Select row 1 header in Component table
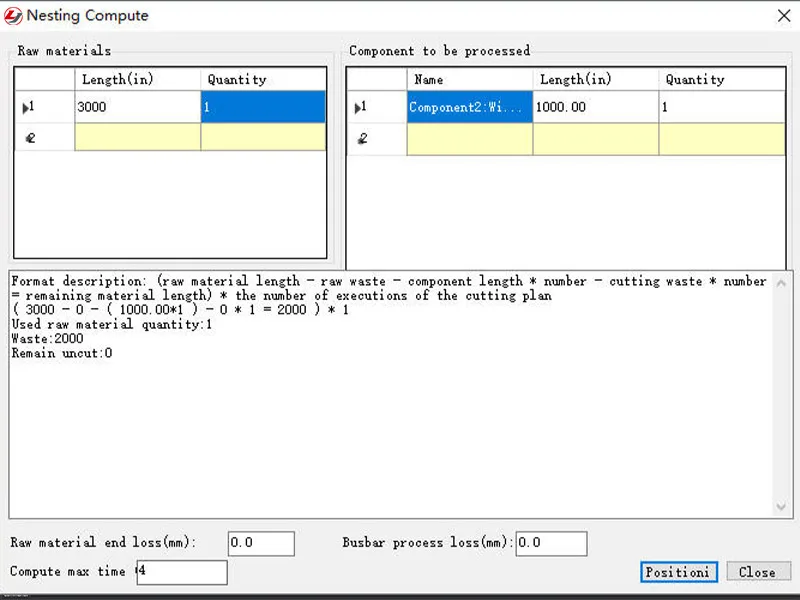This screenshot has height=600, width=800. (x=377, y=107)
